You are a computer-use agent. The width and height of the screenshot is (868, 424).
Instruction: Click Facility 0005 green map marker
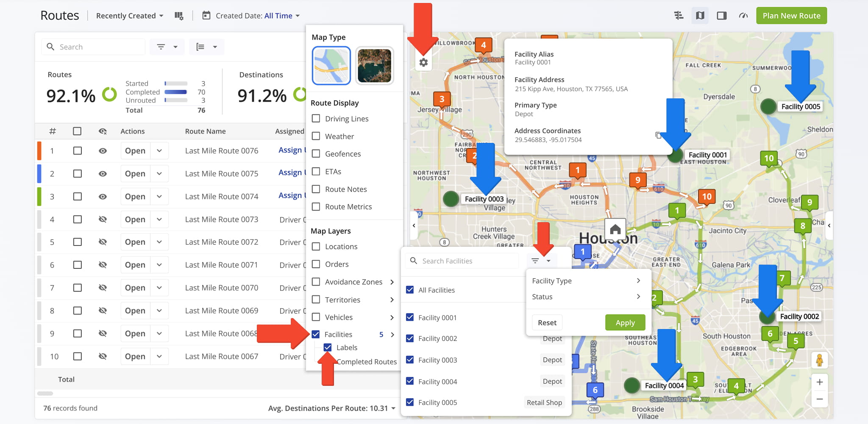[768, 106]
